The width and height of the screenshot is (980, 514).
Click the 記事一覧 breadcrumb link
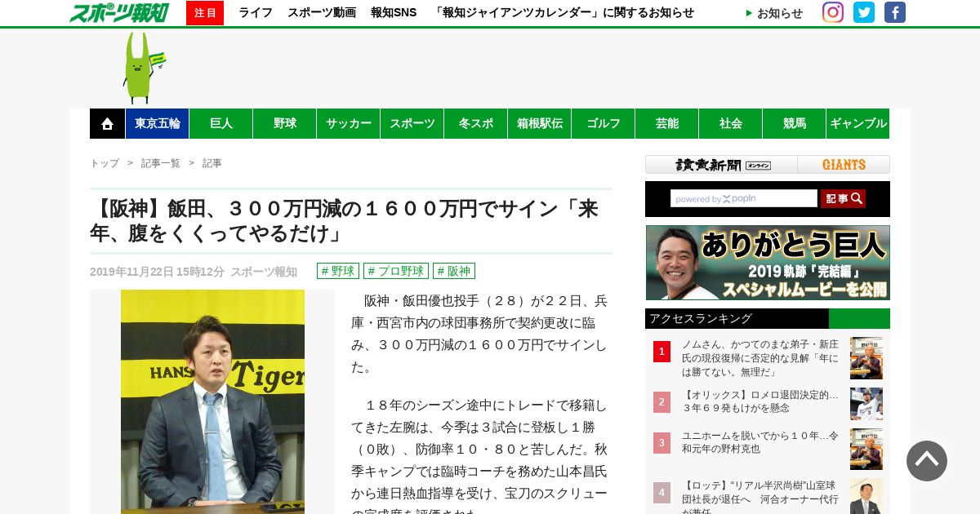point(161,163)
